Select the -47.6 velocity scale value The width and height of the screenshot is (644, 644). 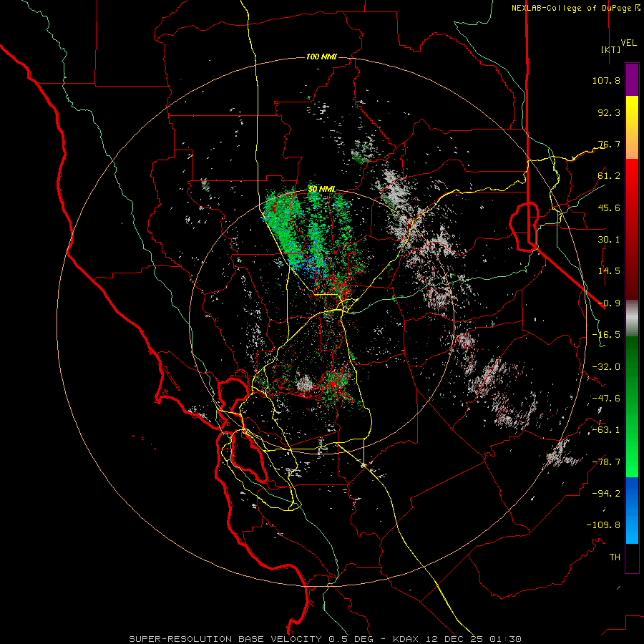pos(606,399)
